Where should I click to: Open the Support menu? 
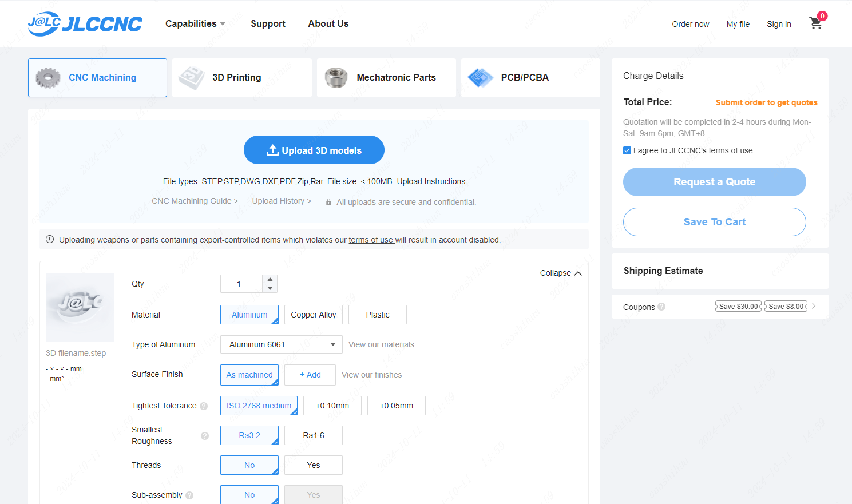(268, 23)
